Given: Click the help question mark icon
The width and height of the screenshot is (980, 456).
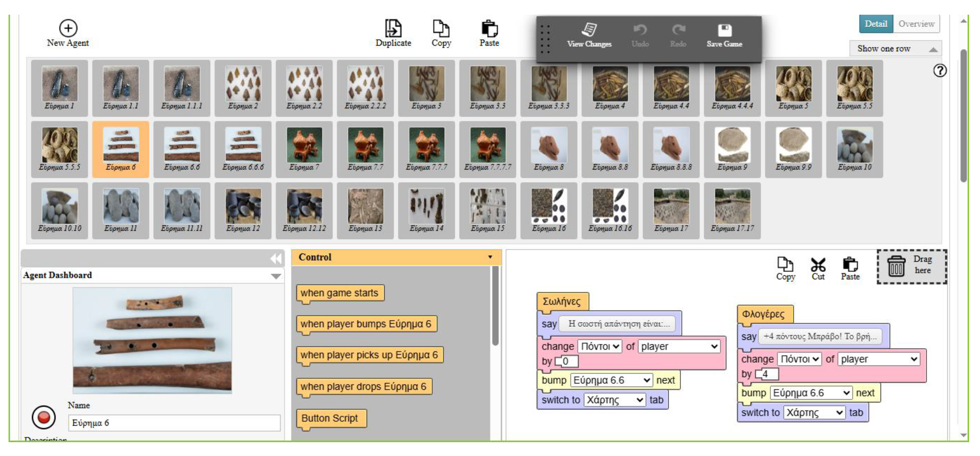Looking at the screenshot, I should 939,71.
